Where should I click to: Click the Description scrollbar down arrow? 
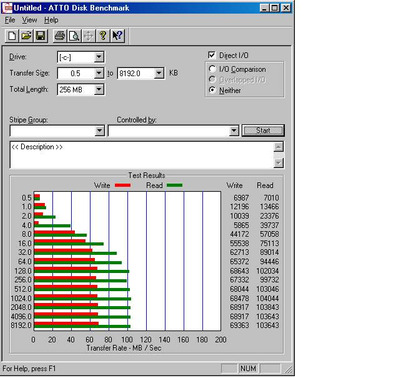click(x=278, y=162)
